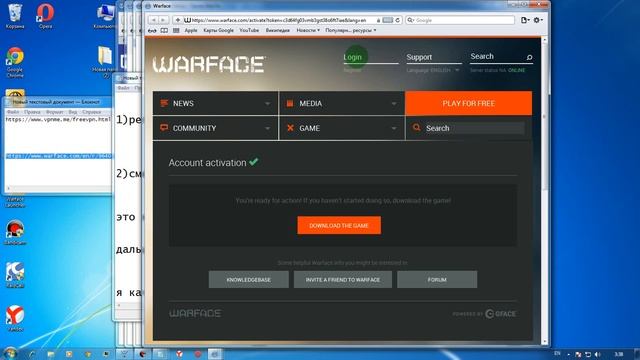
Task: Go back using Safari back arrow
Action: (154, 20)
